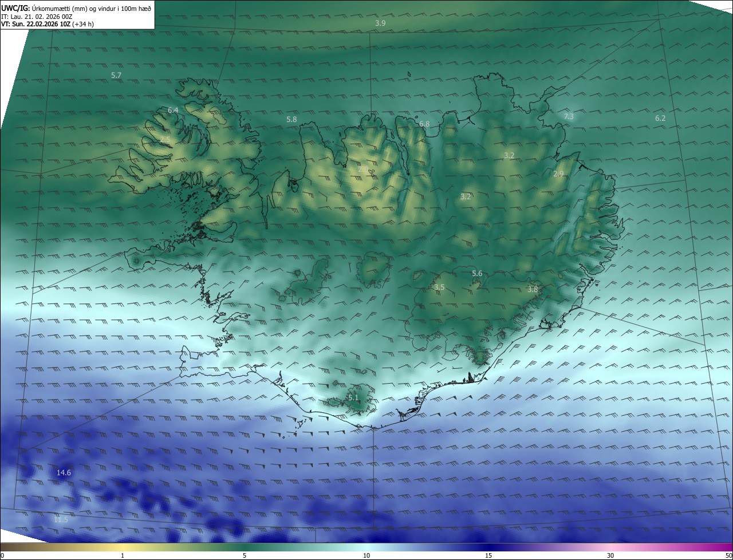The height and width of the screenshot is (560, 733).
Task: Click the 50 tick on color scale
Action: [728, 556]
